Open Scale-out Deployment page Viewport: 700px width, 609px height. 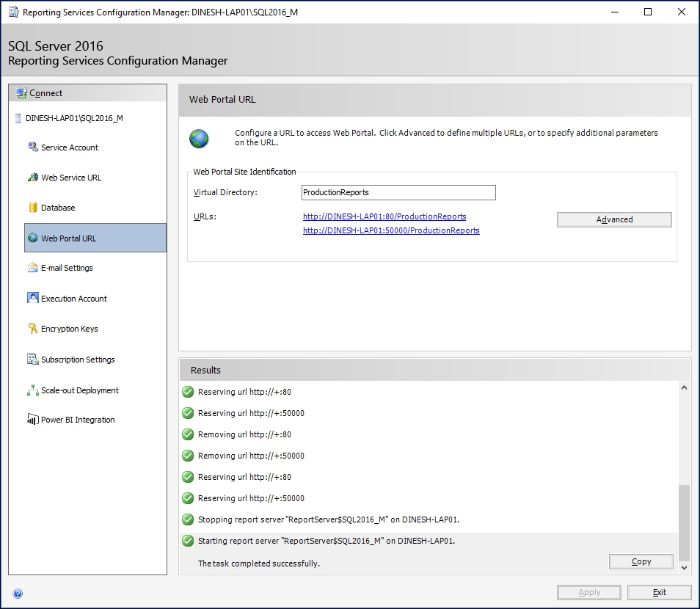pos(80,390)
